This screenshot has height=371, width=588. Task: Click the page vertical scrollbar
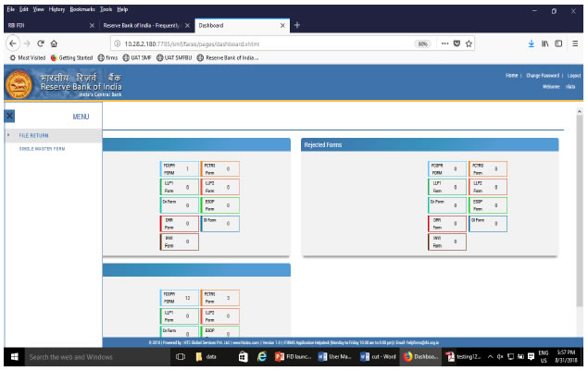pos(581,222)
